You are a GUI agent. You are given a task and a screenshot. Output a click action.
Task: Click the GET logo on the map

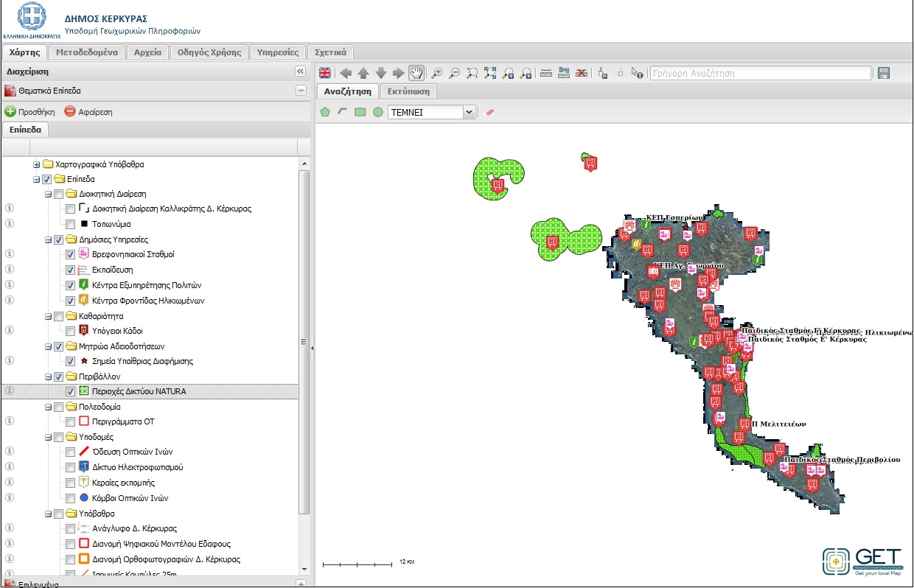tap(862, 561)
